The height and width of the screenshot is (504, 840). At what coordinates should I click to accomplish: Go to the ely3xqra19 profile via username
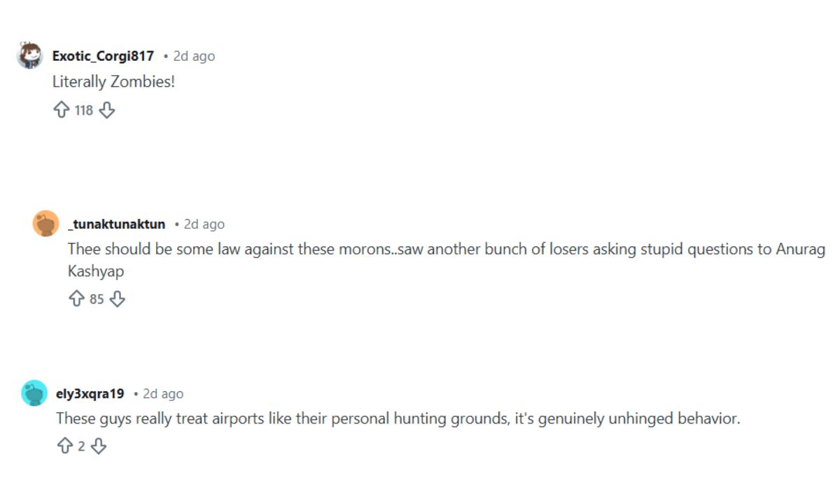pos(90,393)
